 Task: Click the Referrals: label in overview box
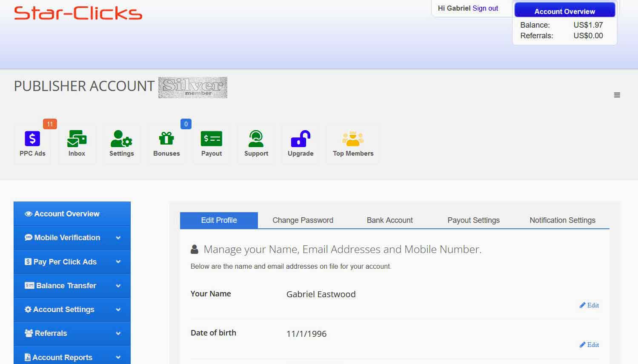click(537, 36)
